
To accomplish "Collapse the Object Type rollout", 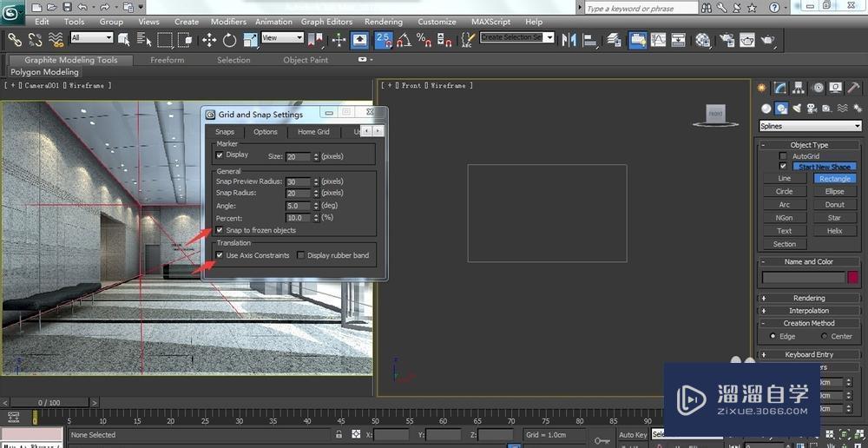I will (809, 145).
